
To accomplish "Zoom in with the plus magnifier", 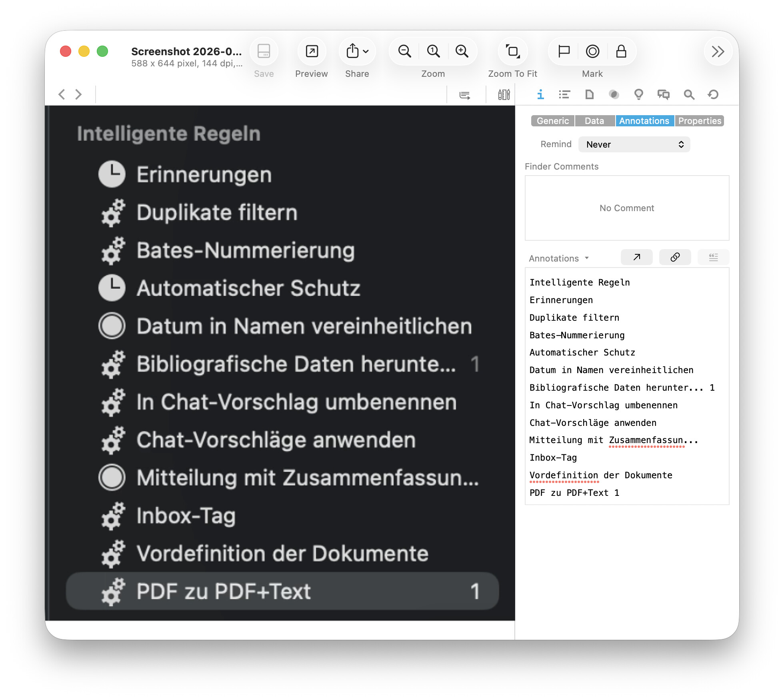I will click(462, 52).
